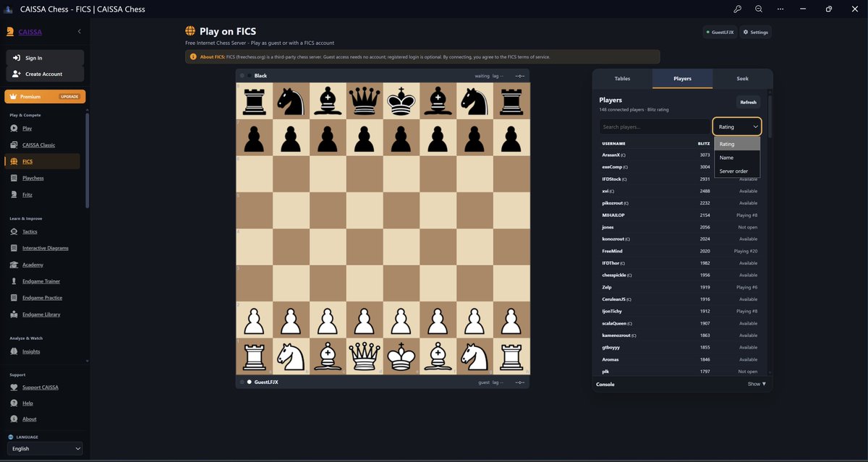Switch to the Players tab

pos(682,78)
